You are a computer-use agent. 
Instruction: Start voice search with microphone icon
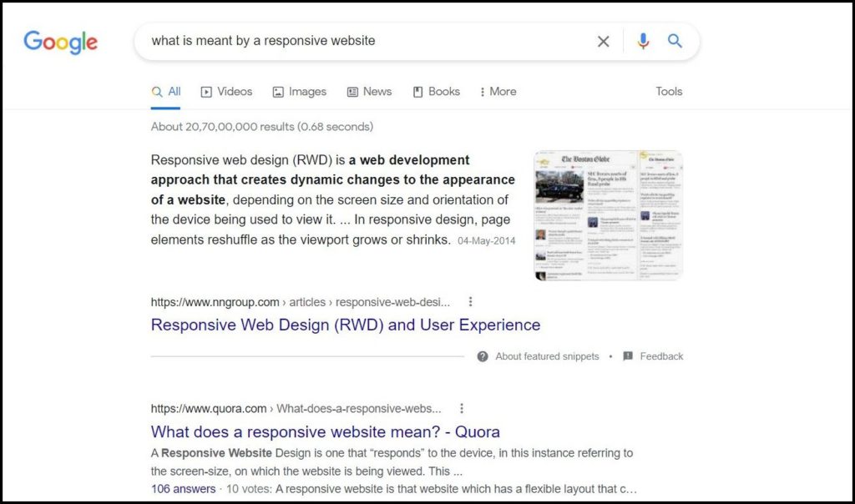642,42
